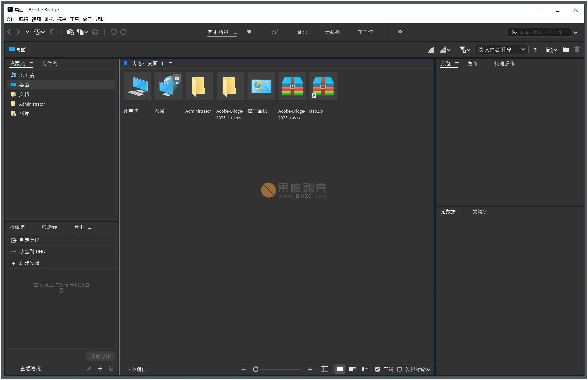Switch to detail view layout
This screenshot has width=588, height=380.
[x=352, y=369]
